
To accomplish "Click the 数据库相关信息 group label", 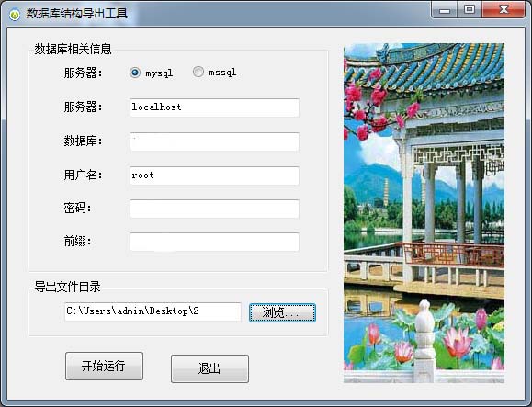I will click(73, 50).
